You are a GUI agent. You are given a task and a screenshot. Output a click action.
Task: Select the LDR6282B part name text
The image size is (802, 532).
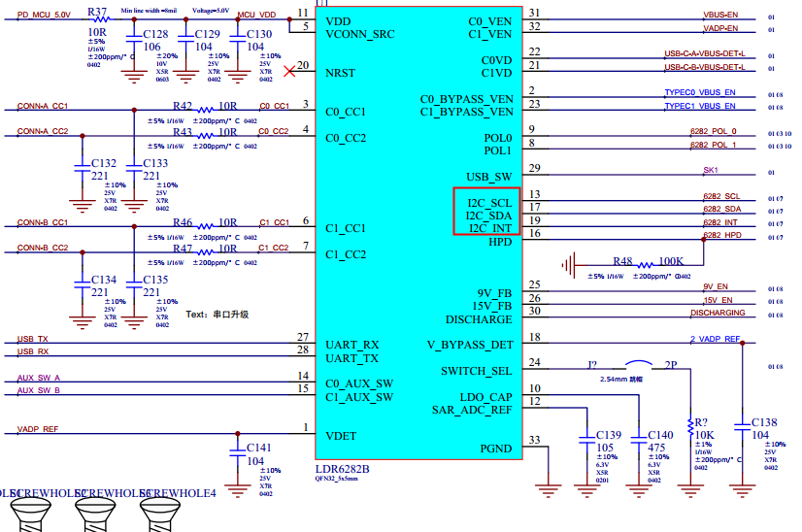pos(343,468)
